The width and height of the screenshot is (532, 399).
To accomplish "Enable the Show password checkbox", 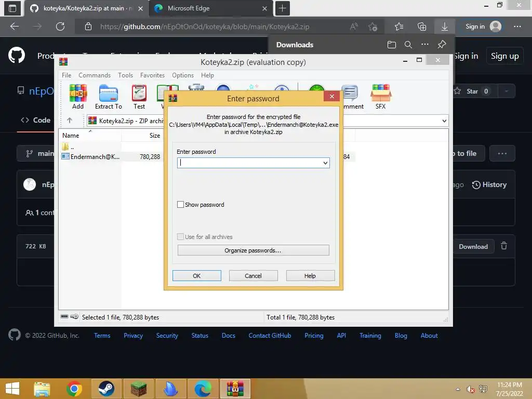I will [180, 205].
